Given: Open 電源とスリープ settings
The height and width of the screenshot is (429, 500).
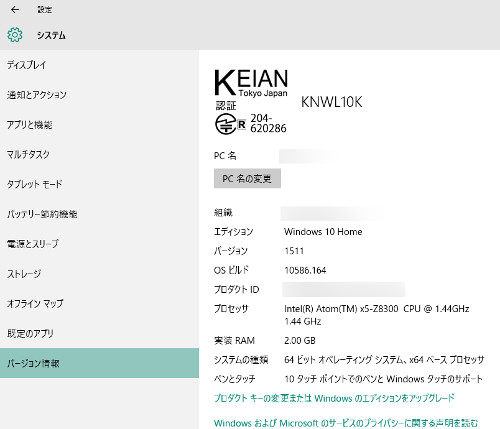Looking at the screenshot, I should click(x=99, y=244).
